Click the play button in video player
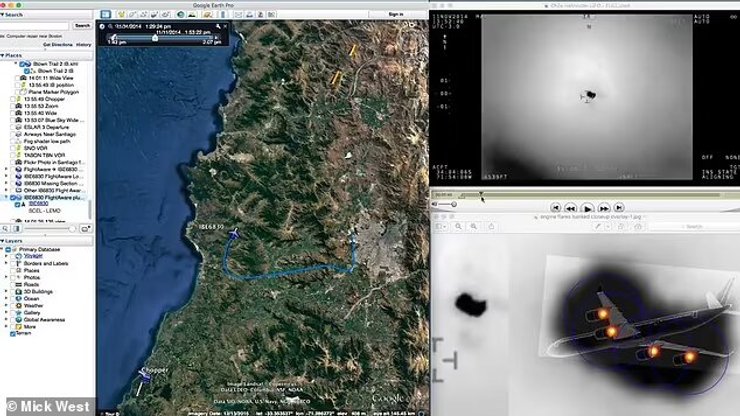The height and width of the screenshot is (416, 740). [x=587, y=207]
